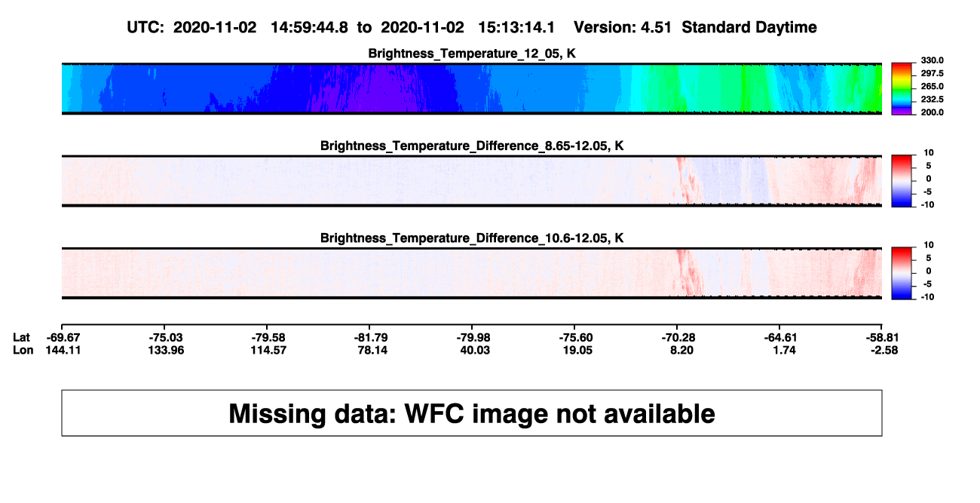Click the end time '15:13:14.1' in the header
Screen dimensions: 980x503
pos(516,27)
